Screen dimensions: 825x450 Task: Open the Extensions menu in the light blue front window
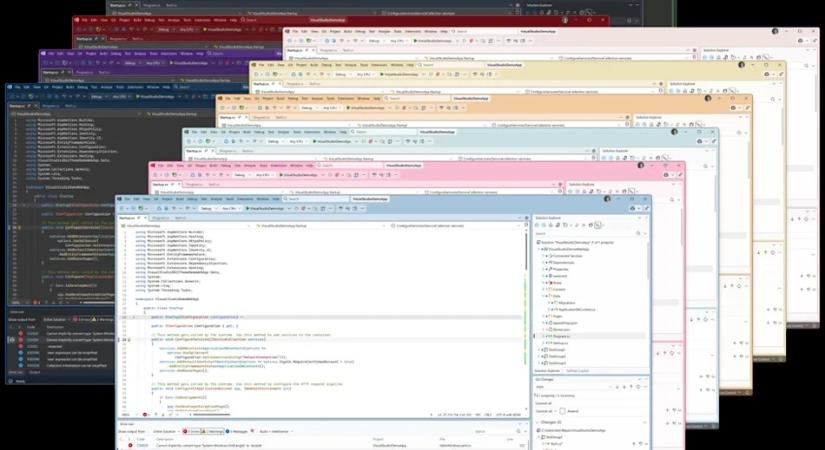coord(245,199)
